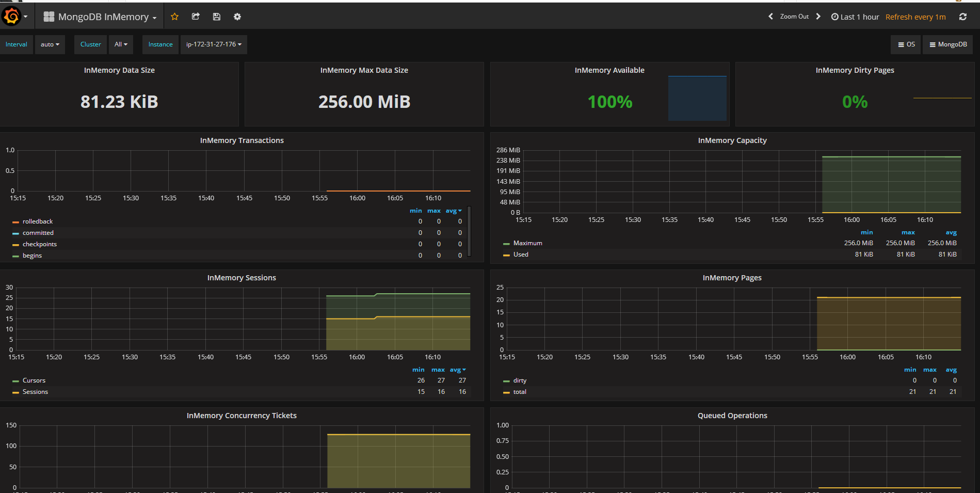The height and width of the screenshot is (493, 980).
Task: Click Zoom Out on the time range
Action: pyautogui.click(x=794, y=17)
